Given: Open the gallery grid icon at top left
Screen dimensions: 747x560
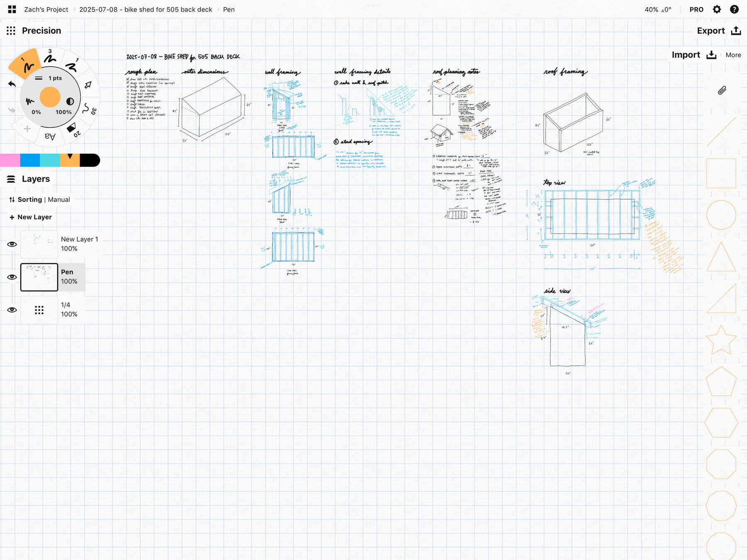Looking at the screenshot, I should (x=12, y=9).
